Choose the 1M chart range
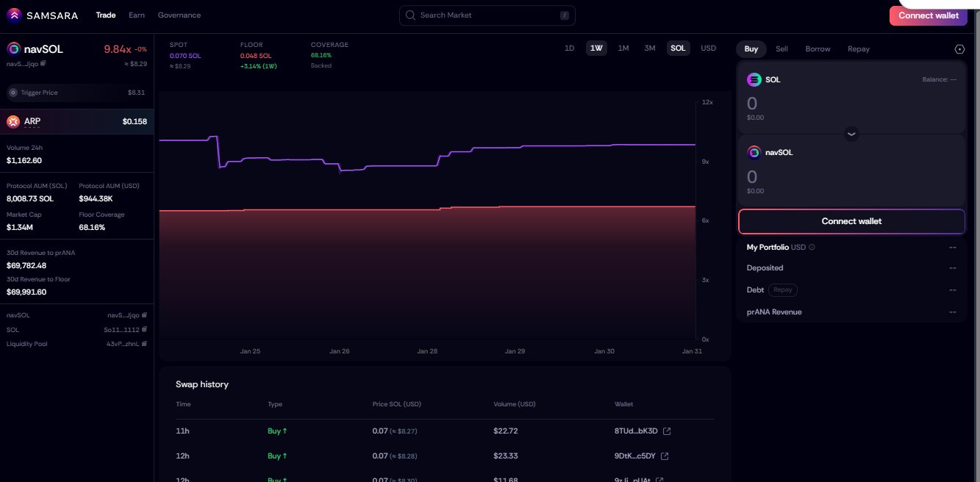980x482 pixels. (x=623, y=48)
